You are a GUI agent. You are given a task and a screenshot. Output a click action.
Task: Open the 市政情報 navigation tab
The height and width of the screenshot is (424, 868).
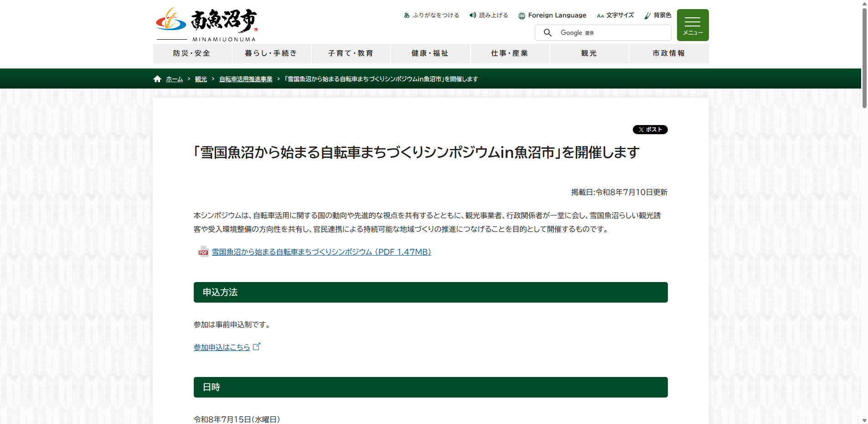(669, 53)
